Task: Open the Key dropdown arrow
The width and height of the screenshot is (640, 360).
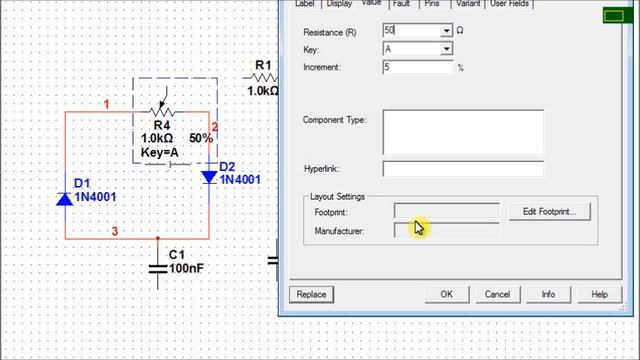Action: (447, 49)
